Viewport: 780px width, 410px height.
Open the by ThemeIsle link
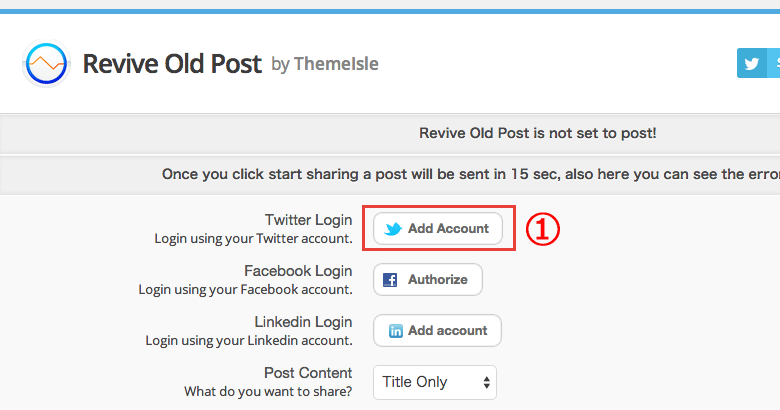[325, 64]
